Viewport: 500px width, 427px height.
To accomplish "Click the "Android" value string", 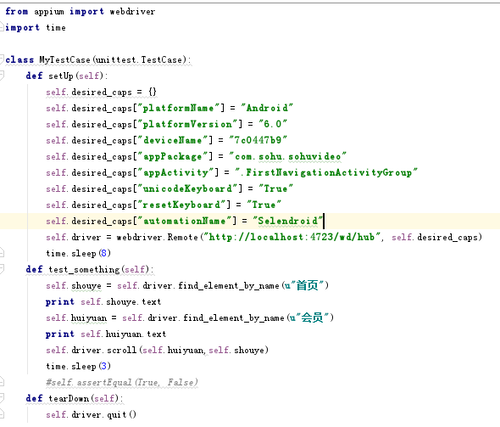I will coord(267,108).
